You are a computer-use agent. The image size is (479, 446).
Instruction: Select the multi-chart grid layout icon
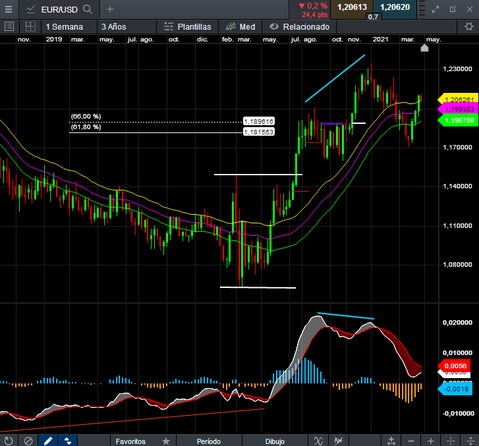pos(30,26)
